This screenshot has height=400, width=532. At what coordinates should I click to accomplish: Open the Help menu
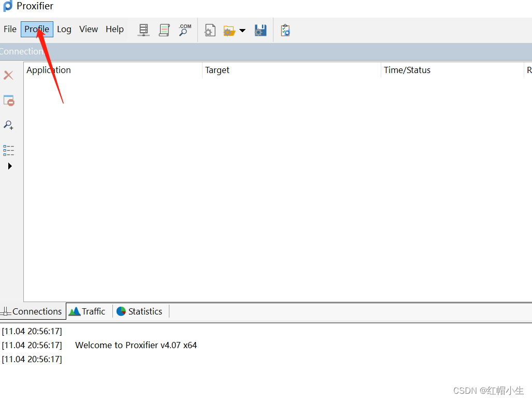pyautogui.click(x=114, y=29)
